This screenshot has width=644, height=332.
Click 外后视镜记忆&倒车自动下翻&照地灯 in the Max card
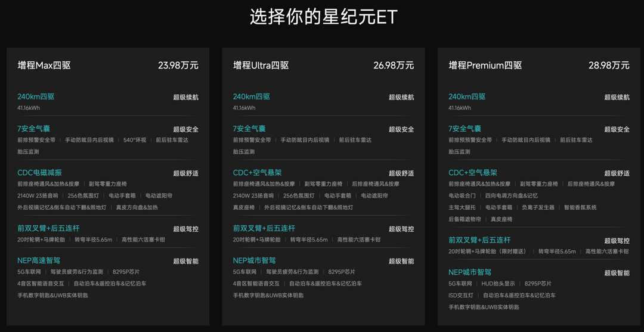click(x=61, y=207)
